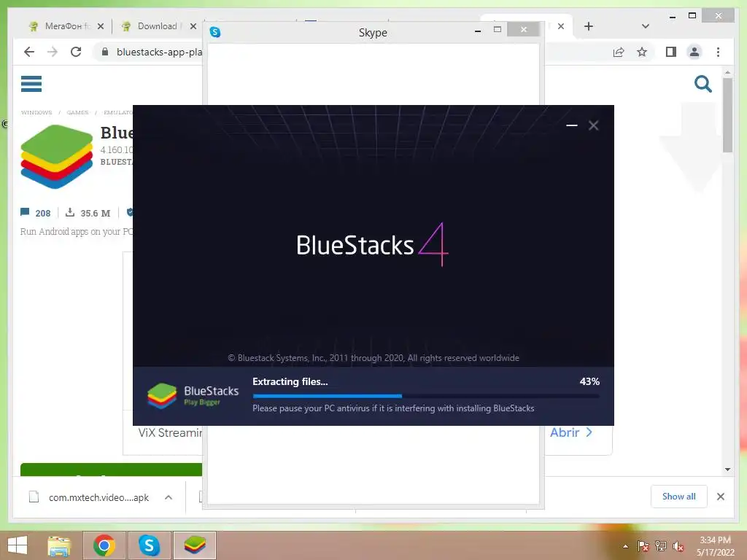Expand options for the apk download
The width and height of the screenshot is (747, 560).
[169, 497]
